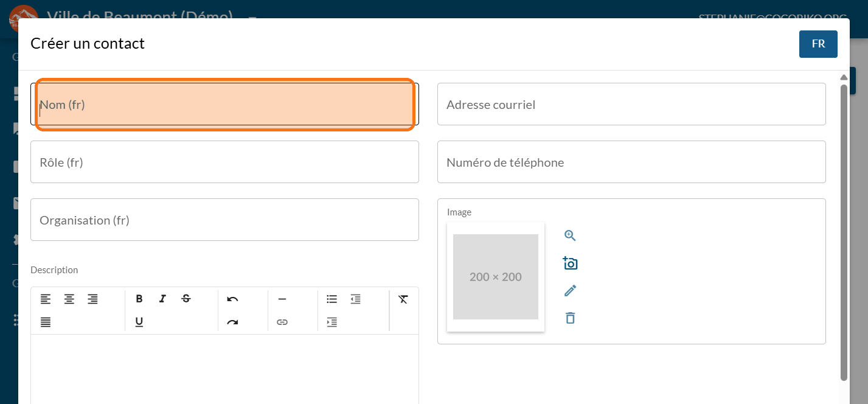Screen dimensions: 868x404
Task: Start a bulleted list in description
Action: click(x=332, y=299)
